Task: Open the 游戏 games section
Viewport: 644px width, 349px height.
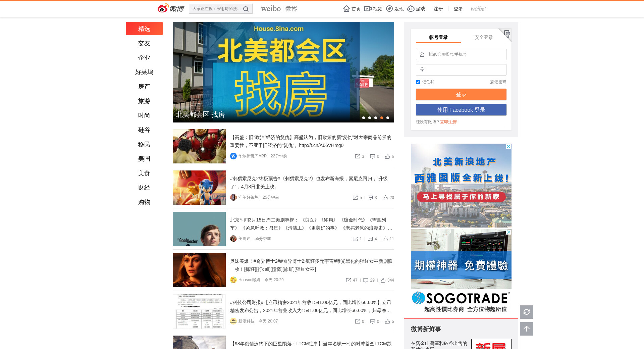Action: pyautogui.click(x=416, y=9)
